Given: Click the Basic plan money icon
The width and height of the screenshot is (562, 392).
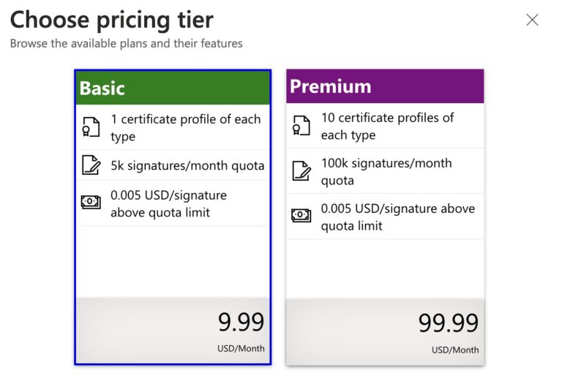Looking at the screenshot, I should point(91,203).
